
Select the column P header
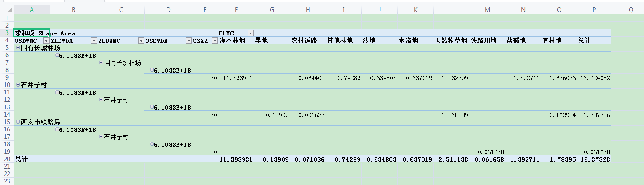594,10
